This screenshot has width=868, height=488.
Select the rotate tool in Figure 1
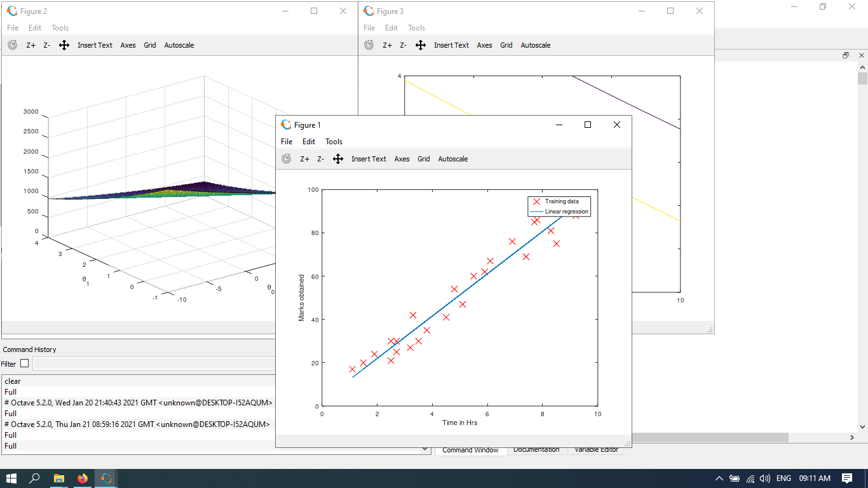(286, 159)
